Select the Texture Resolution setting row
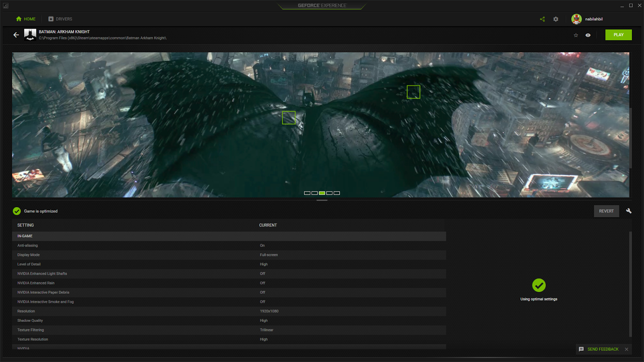Screen dimensions: 644x362 229,339
